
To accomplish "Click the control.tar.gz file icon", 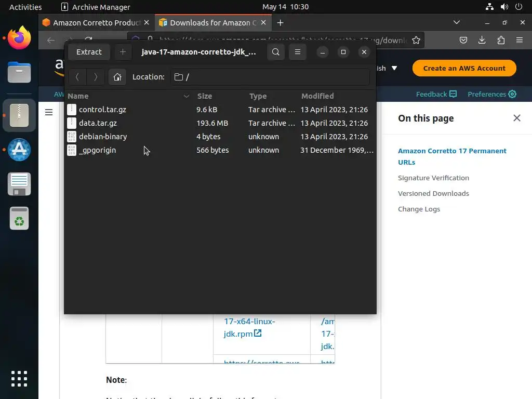I will [x=72, y=110].
